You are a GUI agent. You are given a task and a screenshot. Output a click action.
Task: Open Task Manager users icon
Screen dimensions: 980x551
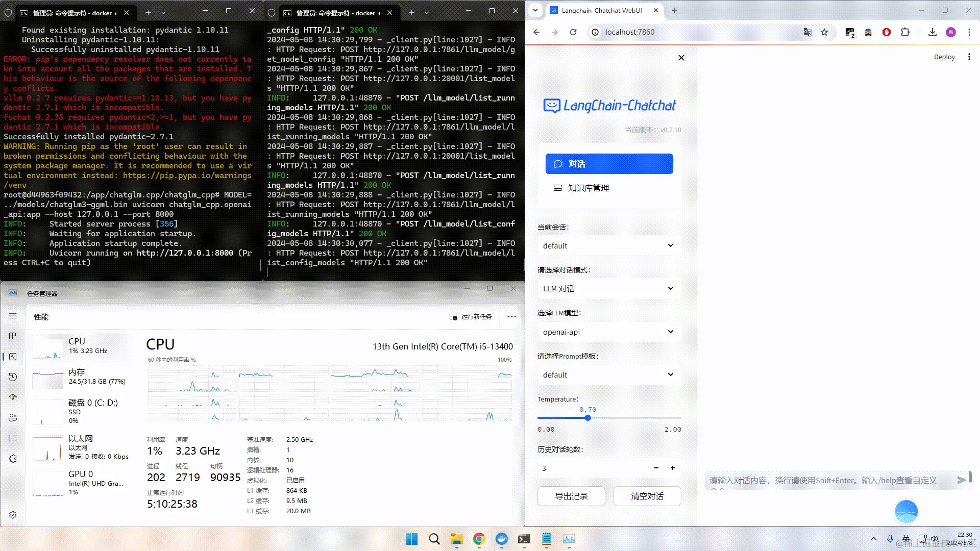point(13,418)
